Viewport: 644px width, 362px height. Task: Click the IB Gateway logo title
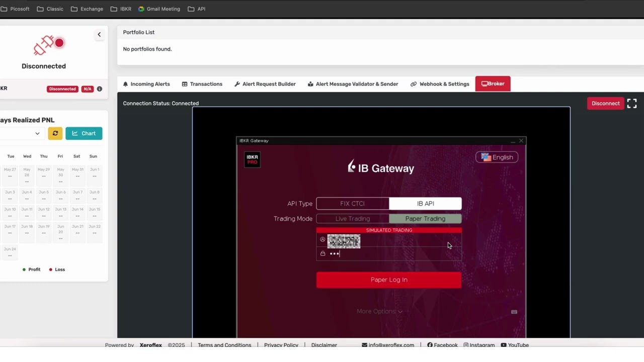pos(381,167)
